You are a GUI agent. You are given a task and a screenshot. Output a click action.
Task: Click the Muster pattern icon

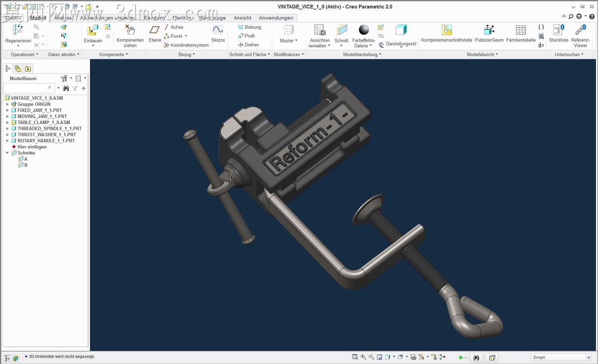[289, 30]
